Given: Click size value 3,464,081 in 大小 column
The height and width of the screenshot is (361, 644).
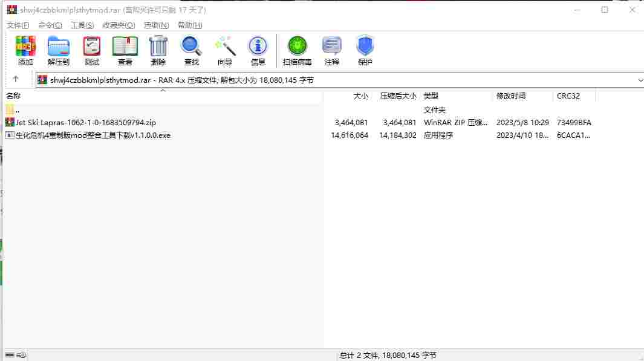Looking at the screenshot, I should (351, 122).
